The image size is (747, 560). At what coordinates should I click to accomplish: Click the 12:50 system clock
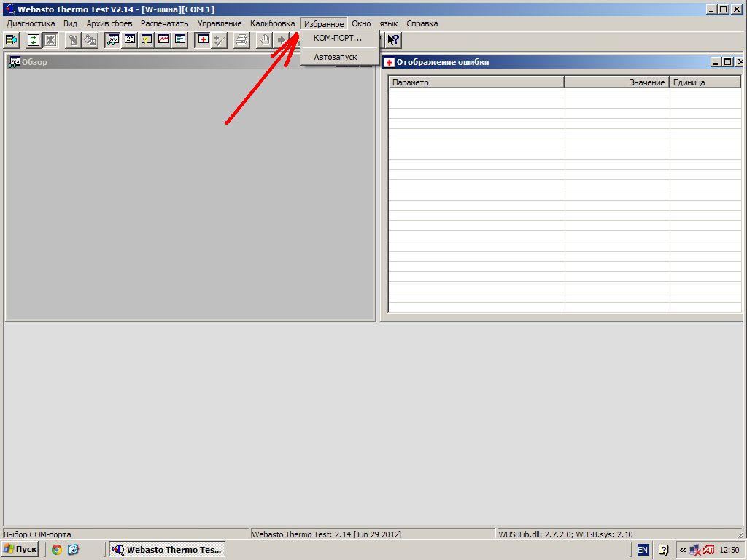tap(729, 550)
